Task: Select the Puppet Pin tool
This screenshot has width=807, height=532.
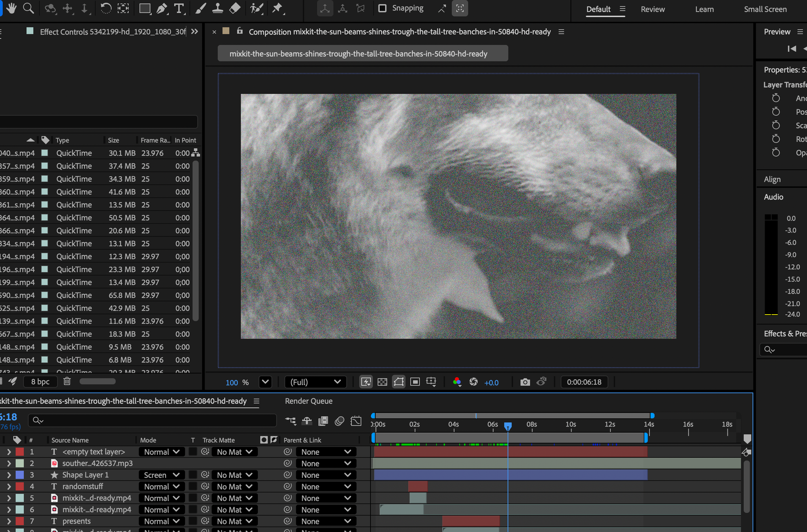Action: (x=277, y=8)
